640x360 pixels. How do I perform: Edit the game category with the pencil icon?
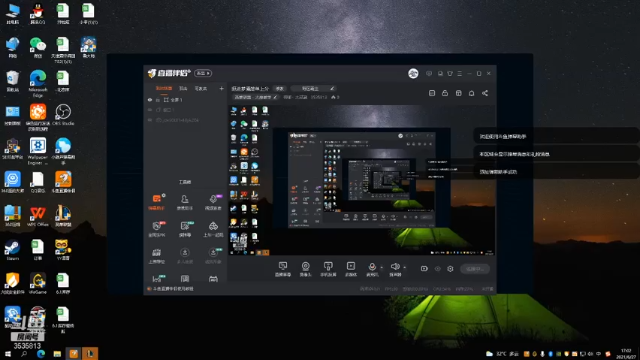pos(275,97)
